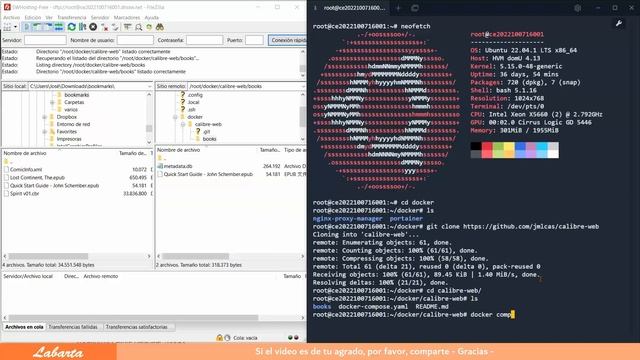This screenshot has width=640, height=360.
Task: Select Entorno de red in local tree
Action: (x=73, y=124)
